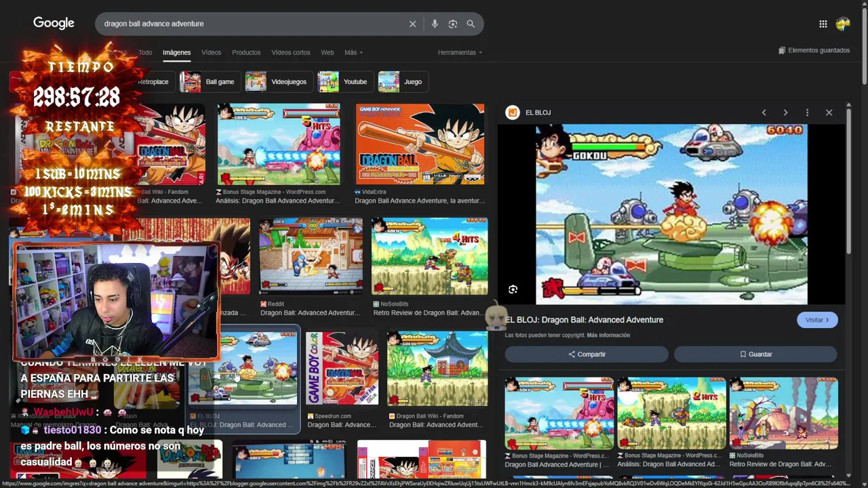Click the Visitar button
The image size is (868, 488).
tap(817, 320)
